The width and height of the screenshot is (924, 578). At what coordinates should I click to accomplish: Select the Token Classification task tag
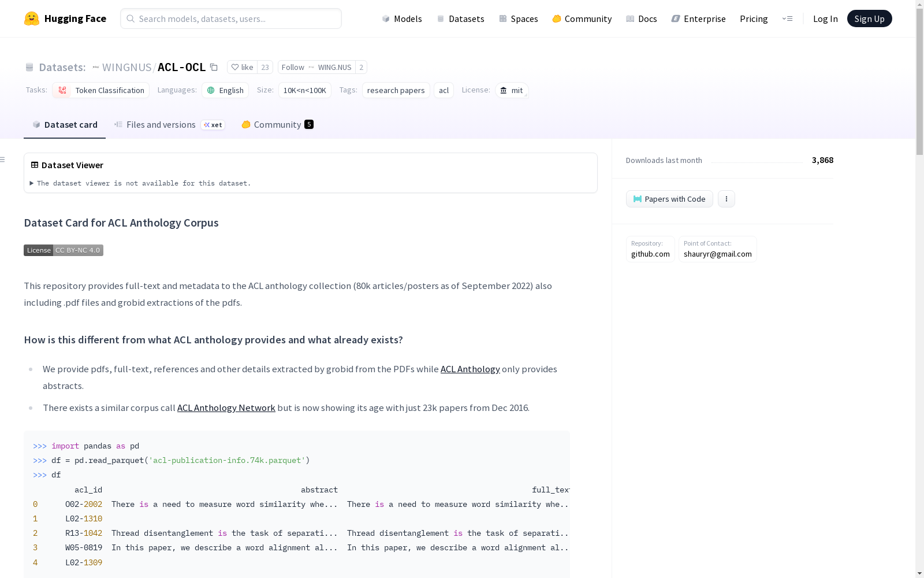coord(101,90)
